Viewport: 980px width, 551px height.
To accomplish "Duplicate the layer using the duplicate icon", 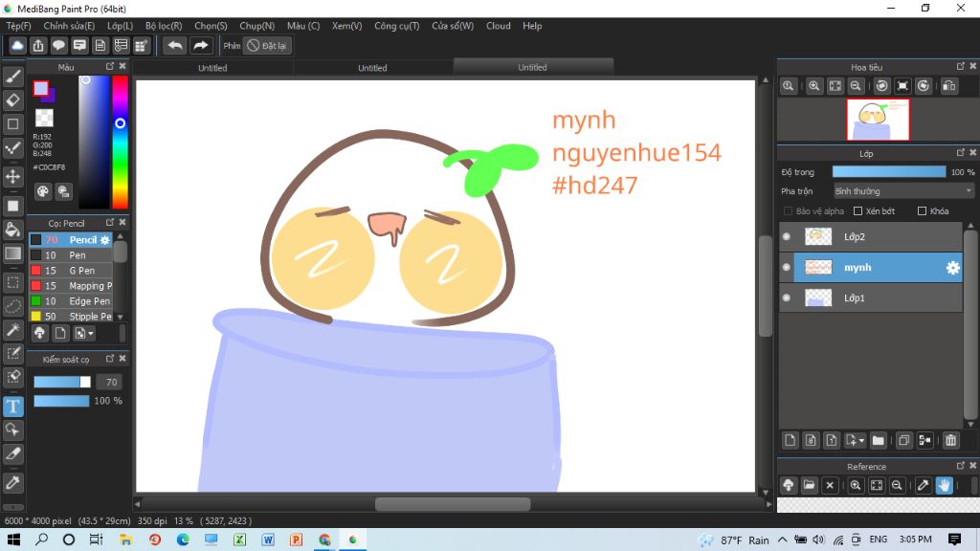I will 903,440.
